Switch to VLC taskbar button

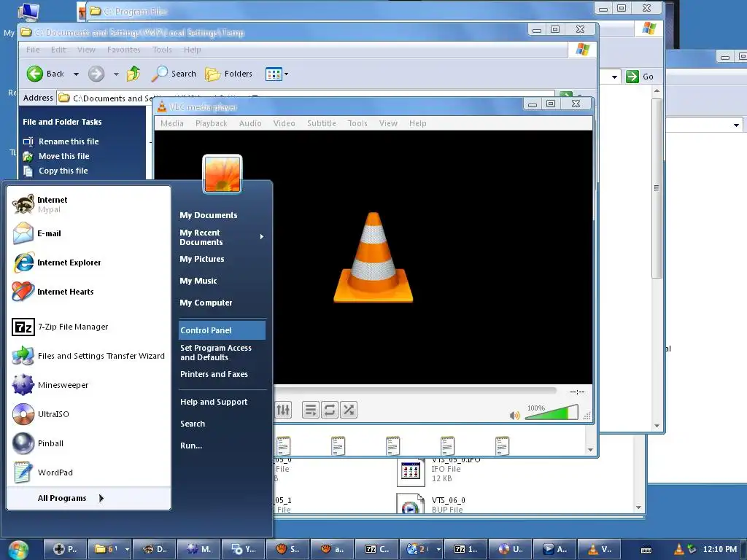(x=600, y=549)
